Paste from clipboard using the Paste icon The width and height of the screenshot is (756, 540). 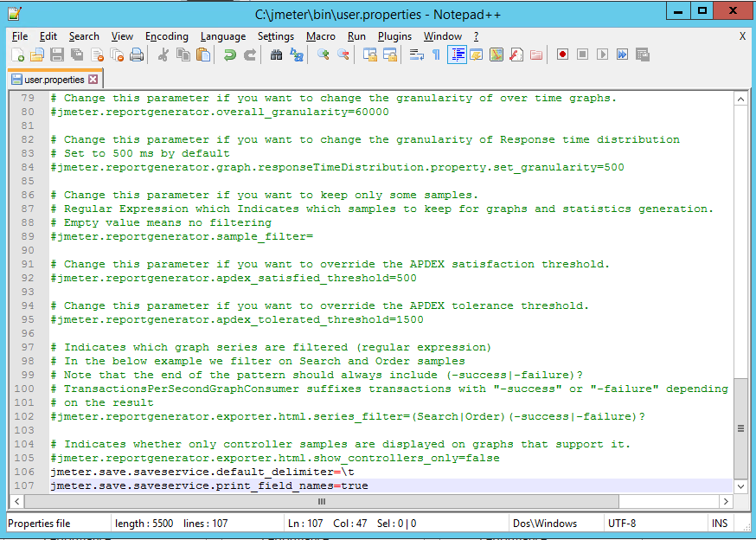(x=203, y=55)
